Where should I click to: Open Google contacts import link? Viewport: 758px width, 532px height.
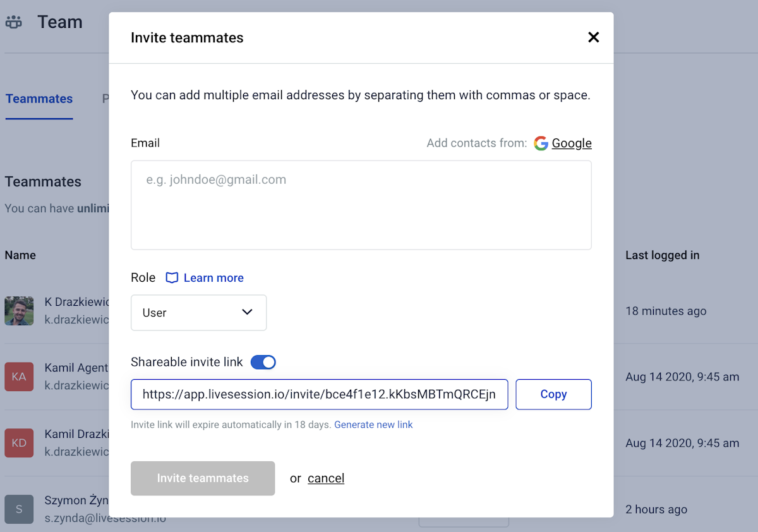pos(571,143)
